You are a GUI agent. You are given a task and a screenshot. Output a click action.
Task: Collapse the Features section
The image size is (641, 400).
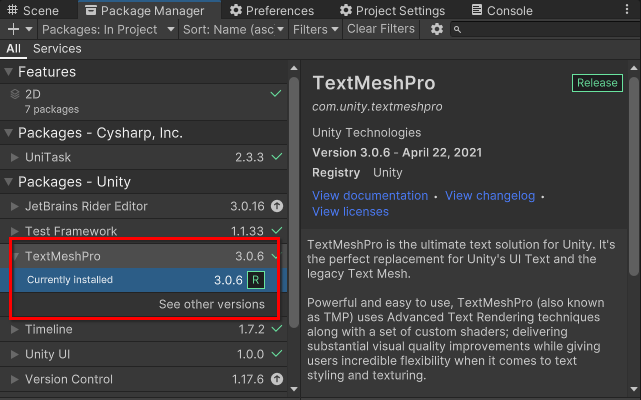tap(9, 72)
